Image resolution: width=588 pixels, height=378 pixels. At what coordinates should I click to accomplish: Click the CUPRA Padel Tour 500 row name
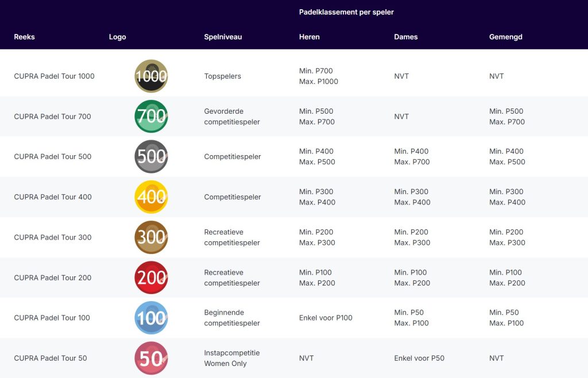(52, 156)
